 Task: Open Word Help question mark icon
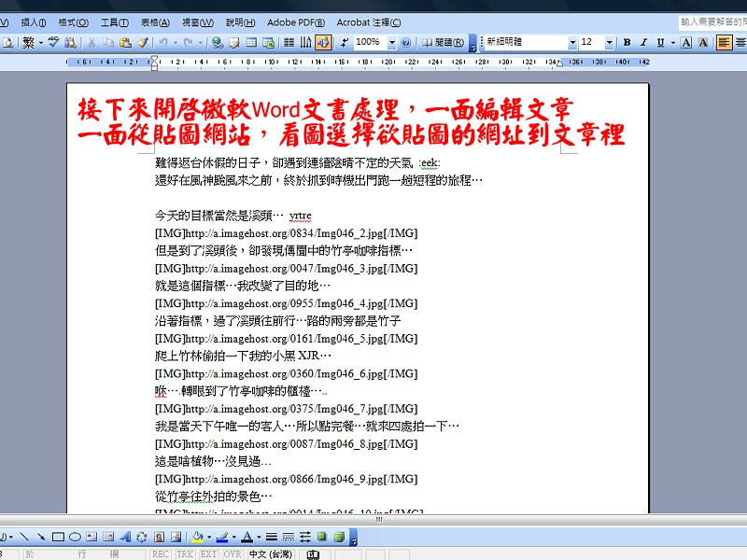click(x=406, y=43)
